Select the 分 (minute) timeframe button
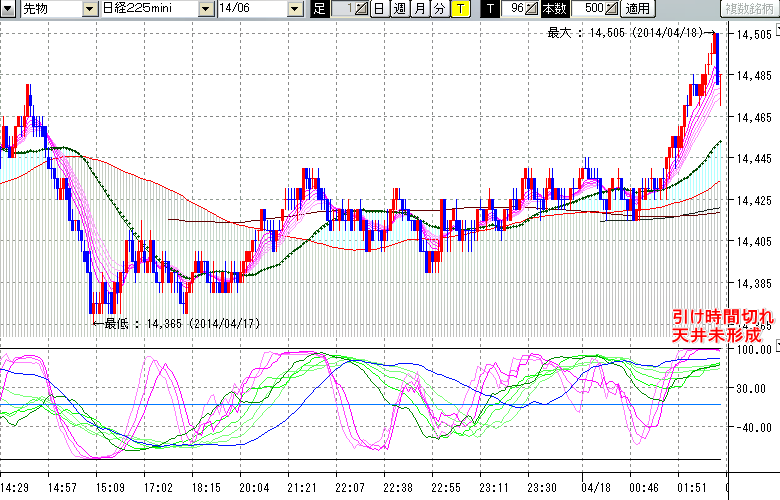 pyautogui.click(x=439, y=9)
